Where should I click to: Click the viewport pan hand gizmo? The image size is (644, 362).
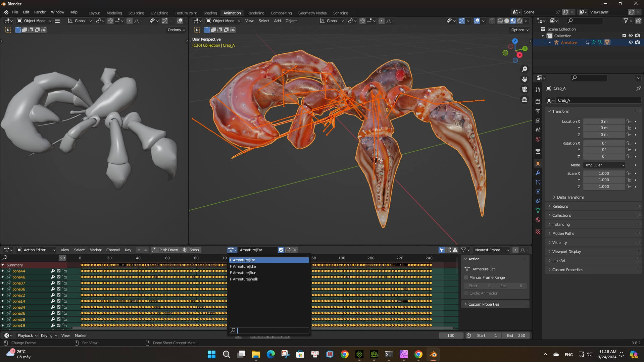click(524, 79)
